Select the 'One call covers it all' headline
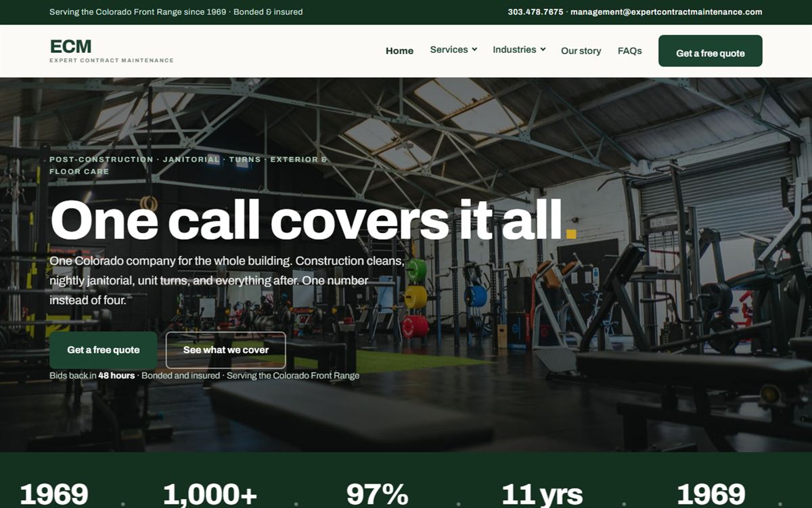 point(313,219)
